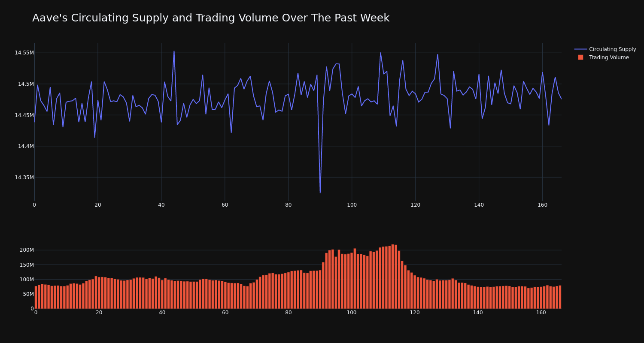Click x-axis label 60 under supply chart
This screenshot has height=343, width=644.
pyautogui.click(x=225, y=205)
